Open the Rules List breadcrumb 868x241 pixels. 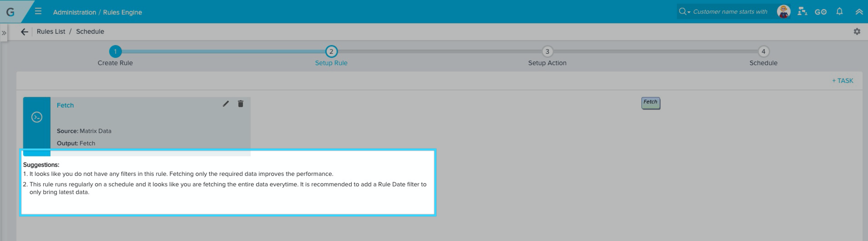pyautogui.click(x=51, y=31)
